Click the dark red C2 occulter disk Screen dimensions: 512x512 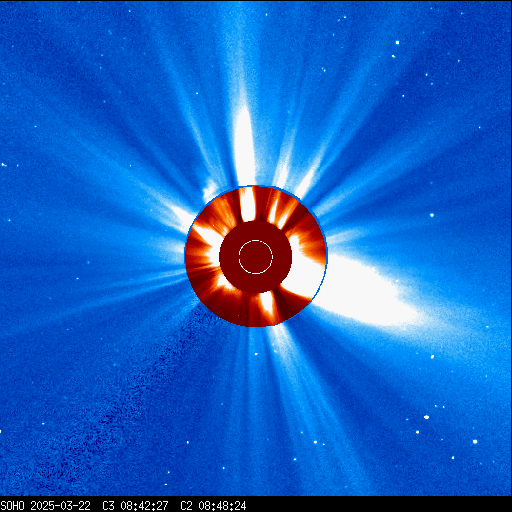pyautogui.click(x=256, y=257)
